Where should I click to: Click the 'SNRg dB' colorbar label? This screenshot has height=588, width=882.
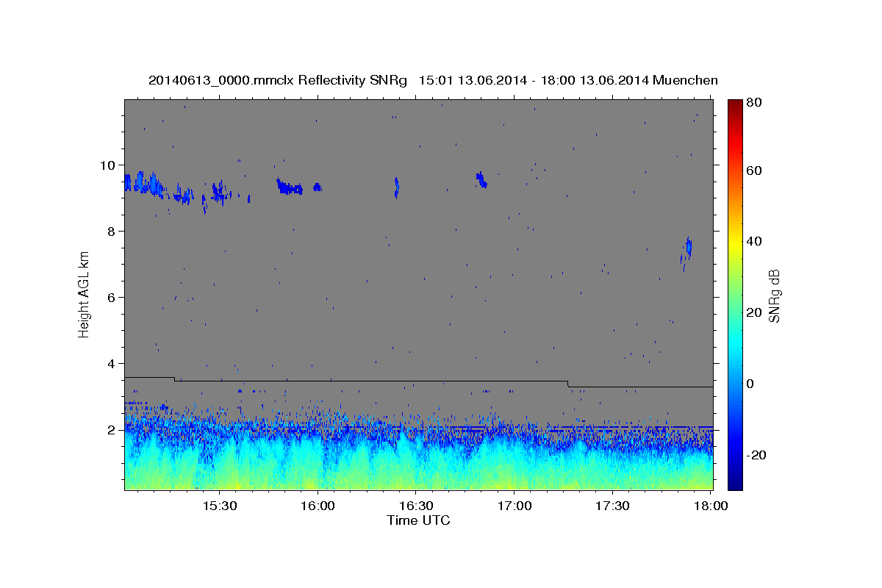coord(775,295)
